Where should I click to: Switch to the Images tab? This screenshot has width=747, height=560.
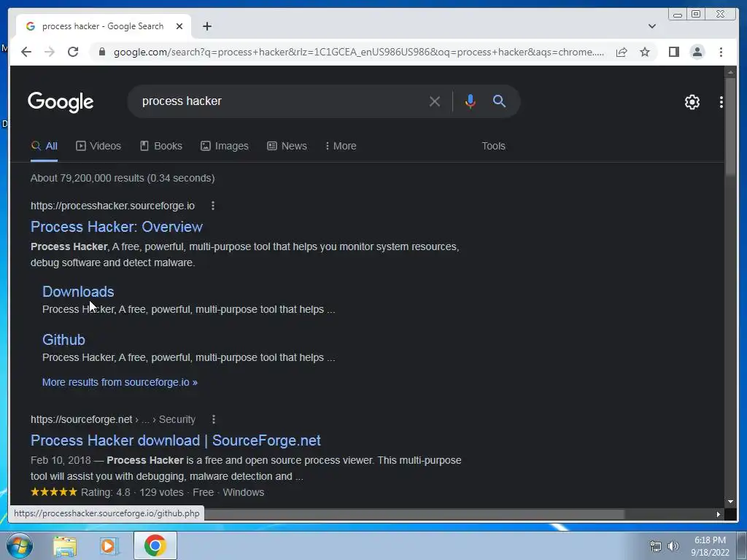point(225,146)
